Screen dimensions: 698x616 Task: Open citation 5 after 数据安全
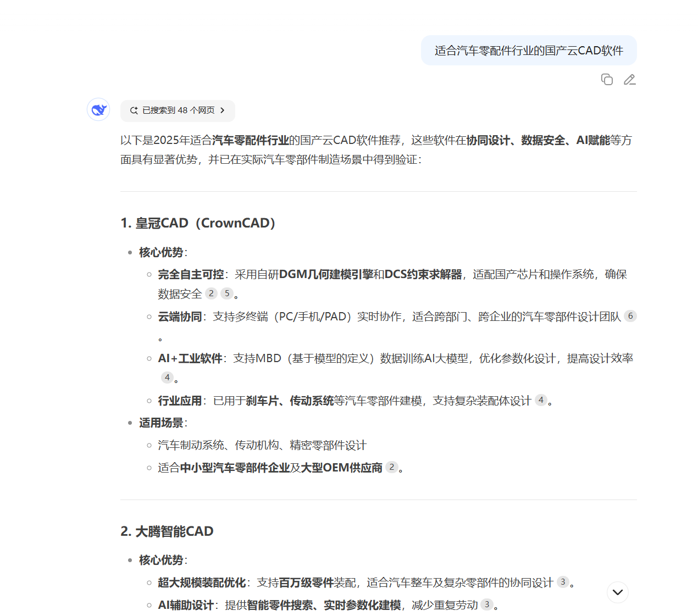(x=226, y=293)
